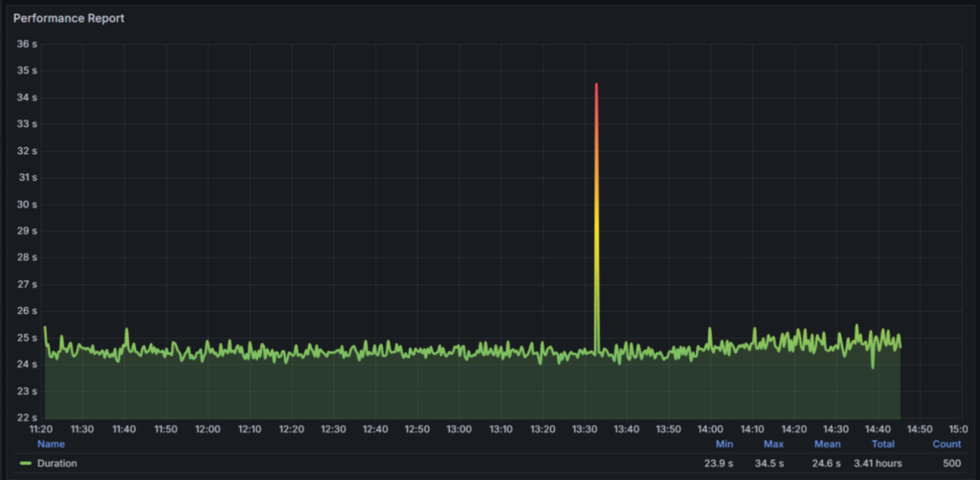
Task: Click the 11:20 time axis label
Action: [44, 429]
